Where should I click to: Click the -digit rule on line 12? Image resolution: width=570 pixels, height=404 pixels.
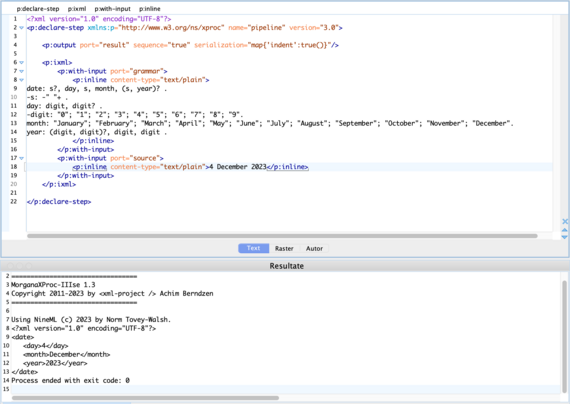[135, 115]
